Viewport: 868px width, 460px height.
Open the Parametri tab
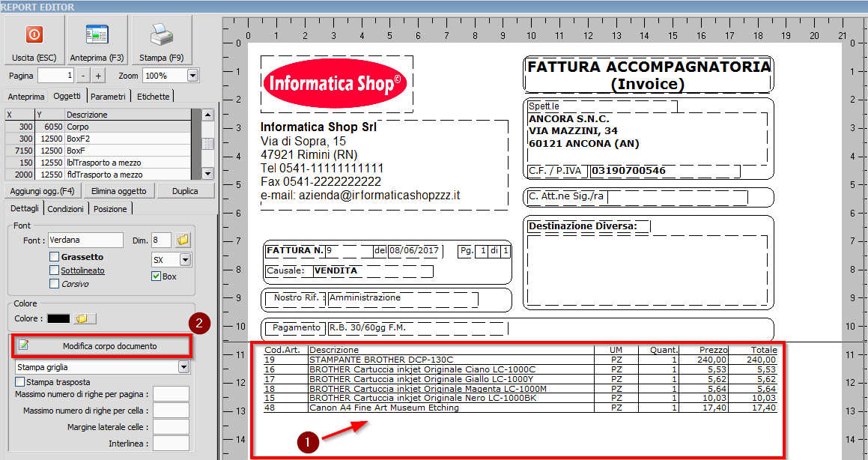pyautogui.click(x=109, y=97)
